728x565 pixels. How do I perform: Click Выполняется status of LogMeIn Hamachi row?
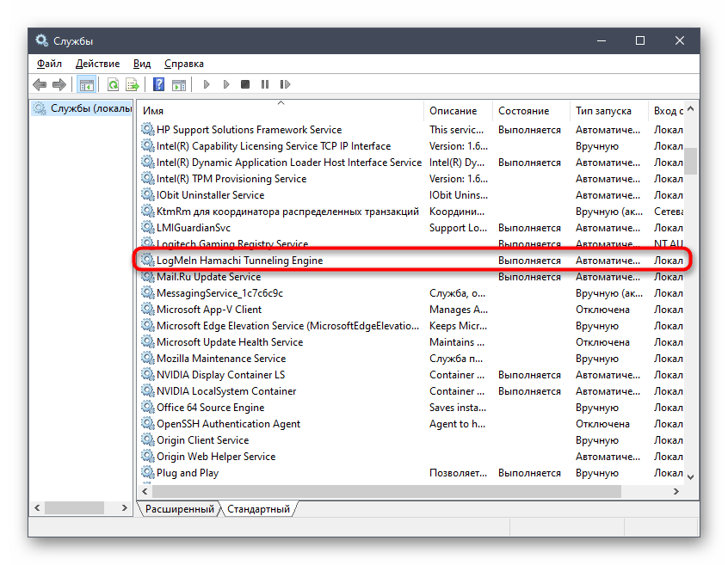tap(529, 261)
